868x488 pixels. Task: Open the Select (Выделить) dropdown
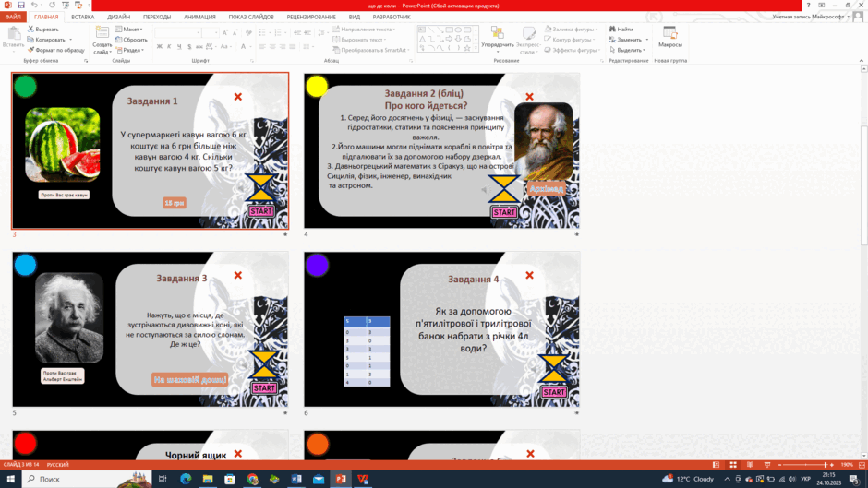coord(627,50)
